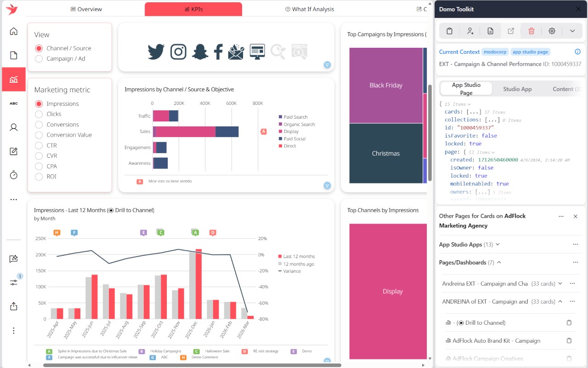Click the modocorp context tag

pos(496,52)
